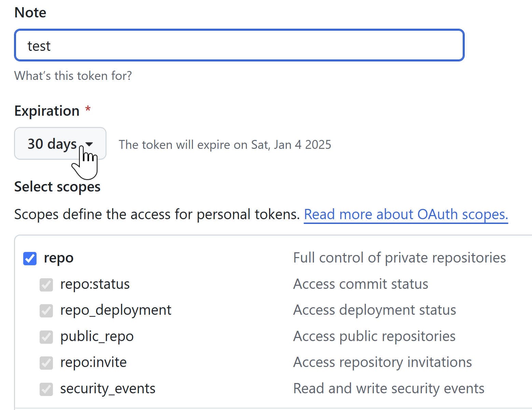
Task: Click the Expiration heading label
Action: coord(47,111)
